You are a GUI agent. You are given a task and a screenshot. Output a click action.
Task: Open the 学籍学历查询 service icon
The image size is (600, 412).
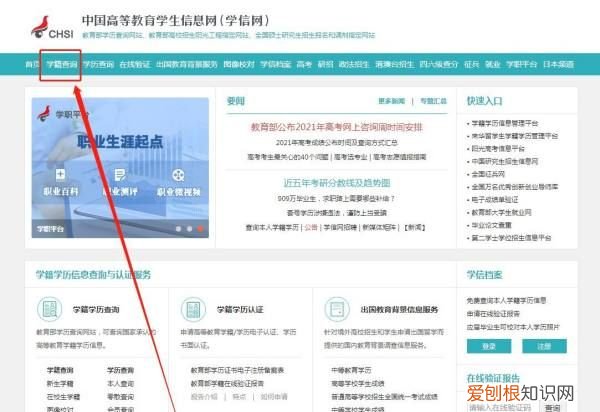click(50, 309)
